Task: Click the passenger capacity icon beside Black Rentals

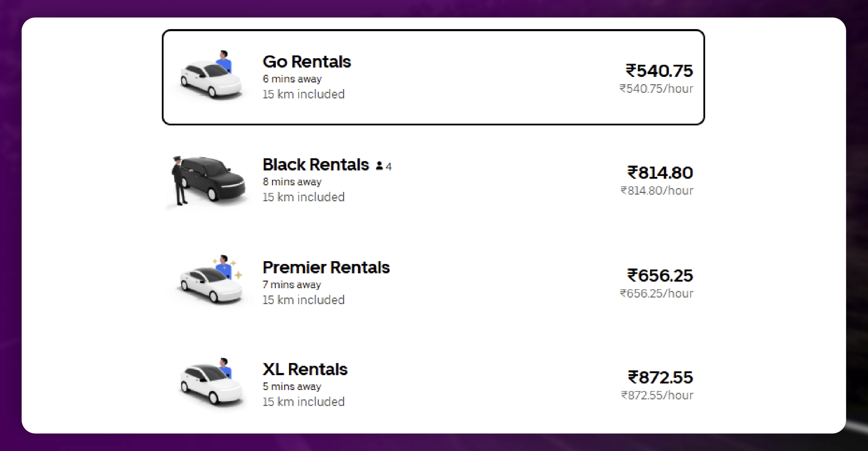Action: tap(379, 166)
